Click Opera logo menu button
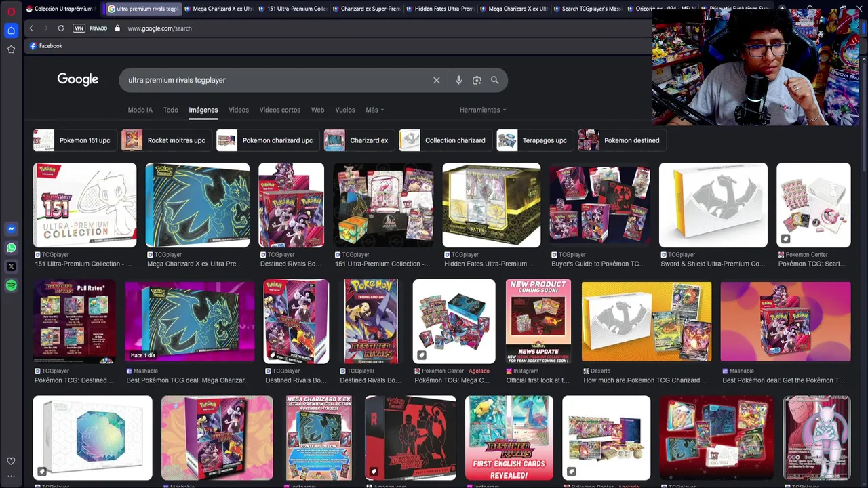The height and width of the screenshot is (488, 868). (x=11, y=10)
